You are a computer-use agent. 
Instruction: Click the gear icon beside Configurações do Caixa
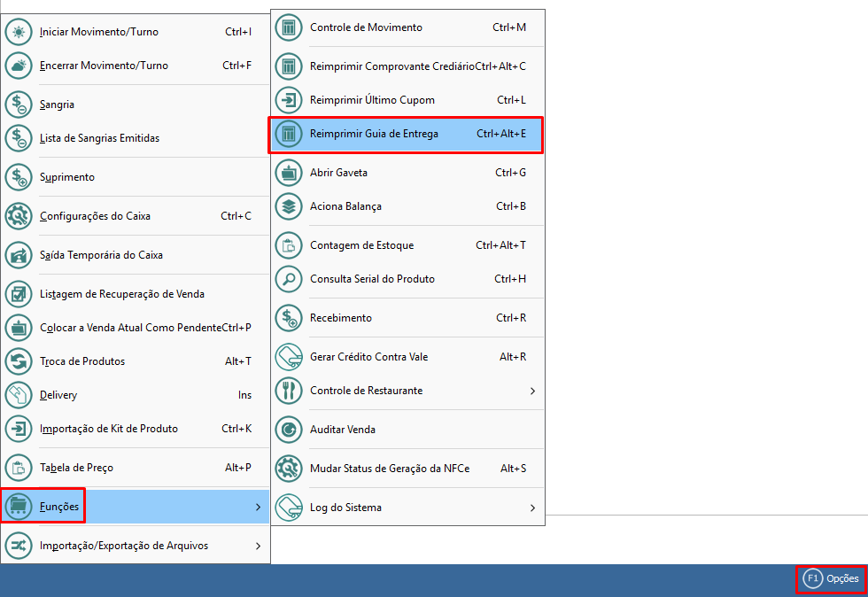tap(19, 216)
